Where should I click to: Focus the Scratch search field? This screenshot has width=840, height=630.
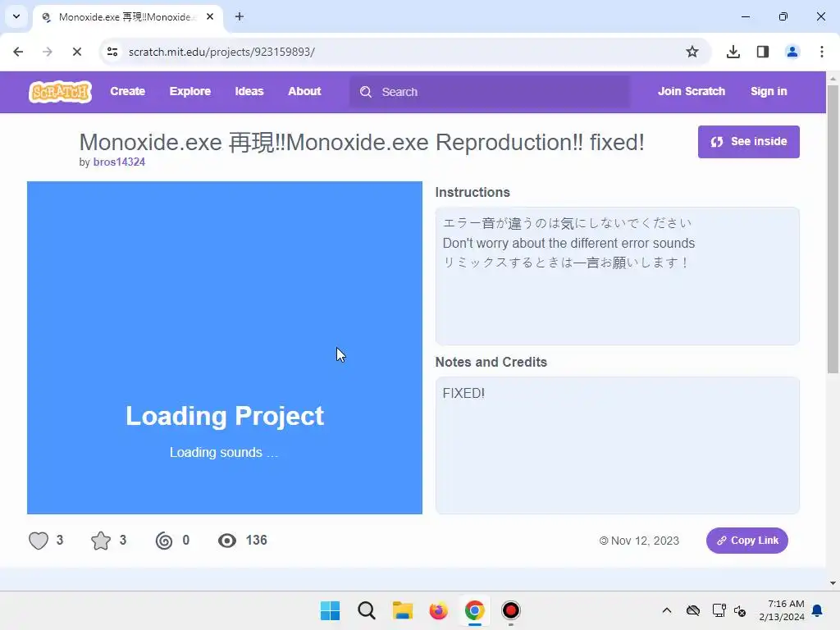pyautogui.click(x=490, y=92)
